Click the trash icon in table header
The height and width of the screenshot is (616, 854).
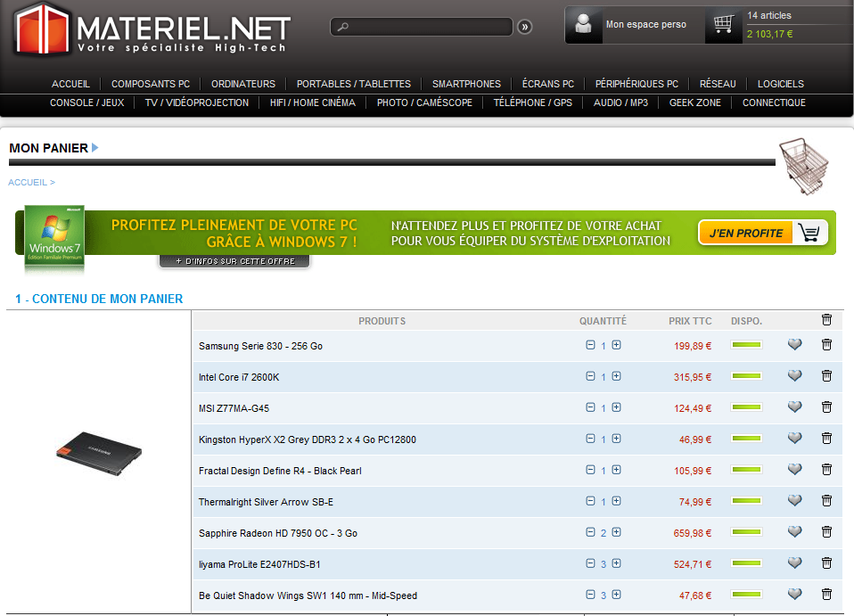[826, 319]
